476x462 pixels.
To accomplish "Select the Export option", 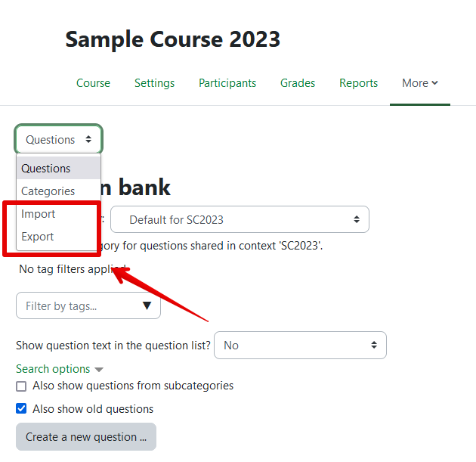I will tap(38, 237).
